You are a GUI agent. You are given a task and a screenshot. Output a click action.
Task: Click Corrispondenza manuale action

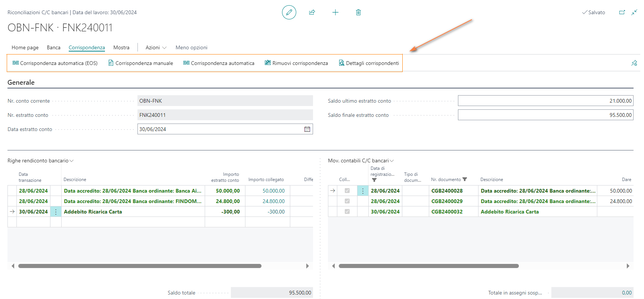(141, 63)
